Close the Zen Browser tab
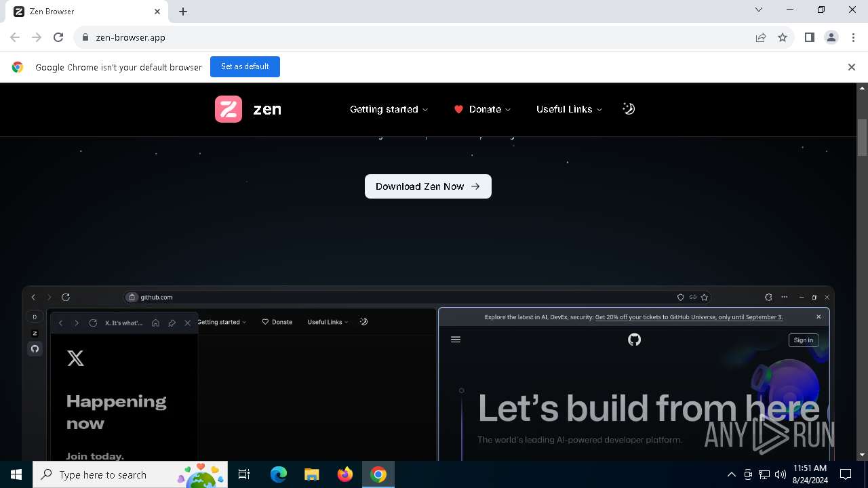This screenshot has height=488, width=868. (157, 12)
